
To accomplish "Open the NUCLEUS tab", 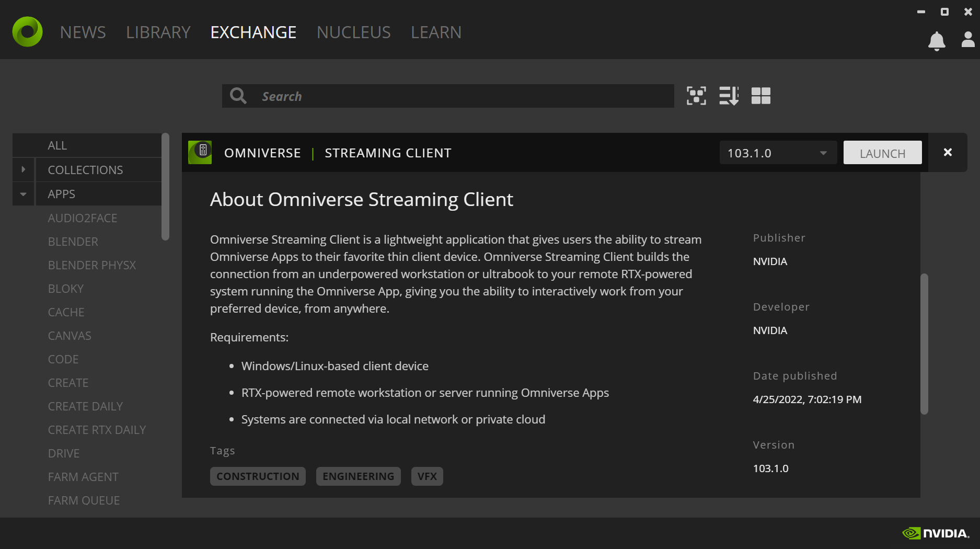I will (x=353, y=32).
